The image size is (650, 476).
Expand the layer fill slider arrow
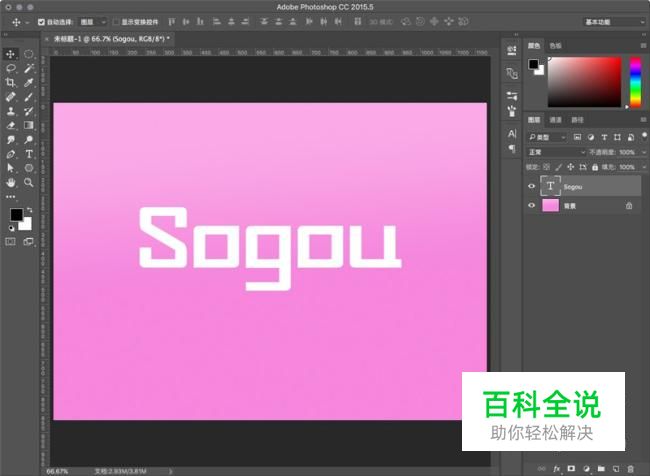[x=644, y=167]
